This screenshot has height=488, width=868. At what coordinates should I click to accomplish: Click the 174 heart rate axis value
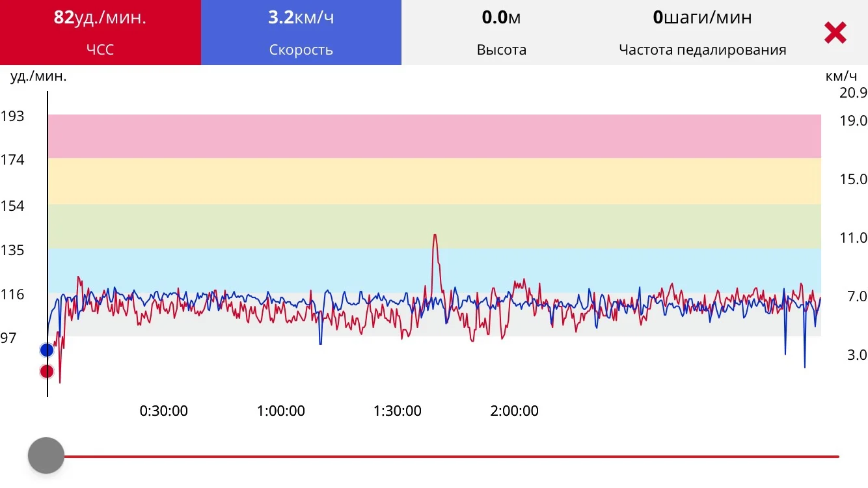tap(12, 160)
